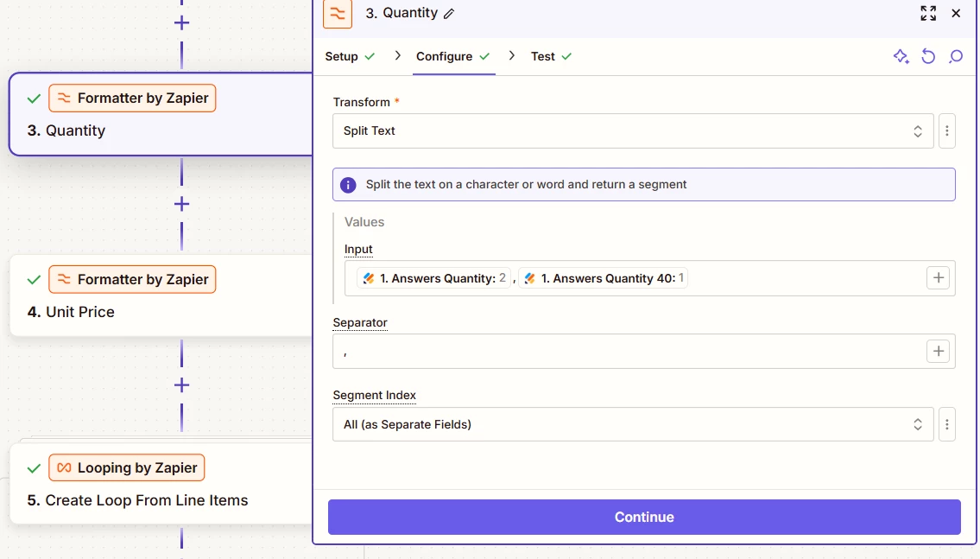Open Segment Index All as Separate Fields dropdown
This screenshot has height=559, width=980.
tap(633, 424)
